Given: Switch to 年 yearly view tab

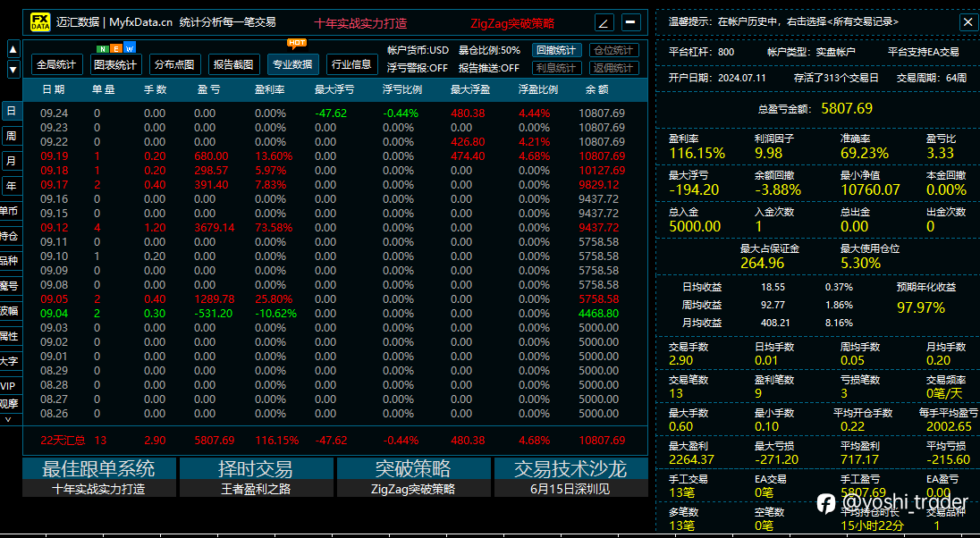Looking at the screenshot, I should (x=12, y=186).
